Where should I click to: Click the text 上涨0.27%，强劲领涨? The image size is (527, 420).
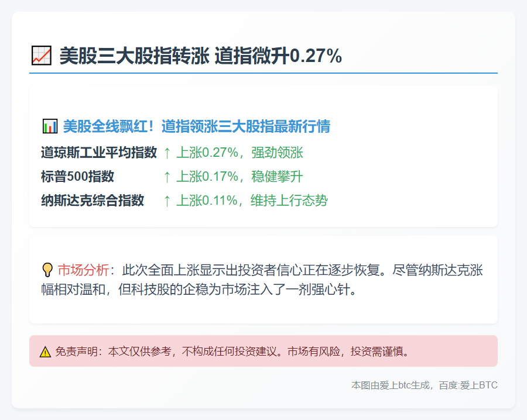click(239, 153)
